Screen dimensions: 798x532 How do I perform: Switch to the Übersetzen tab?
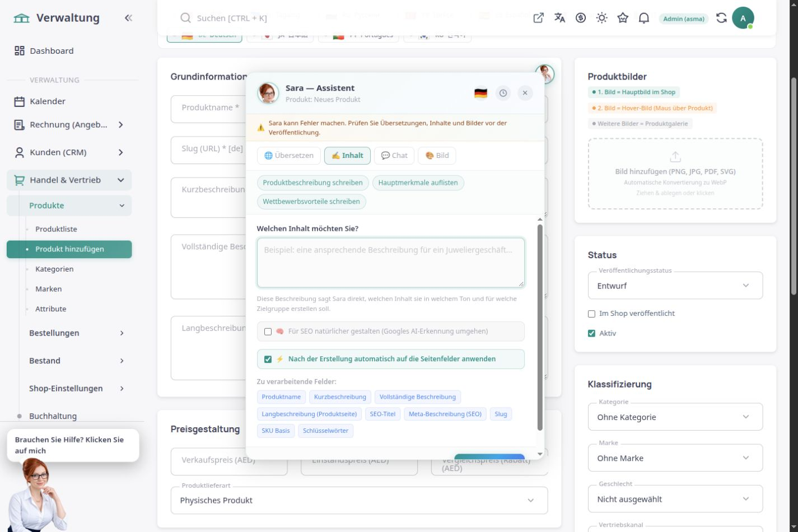(289, 156)
